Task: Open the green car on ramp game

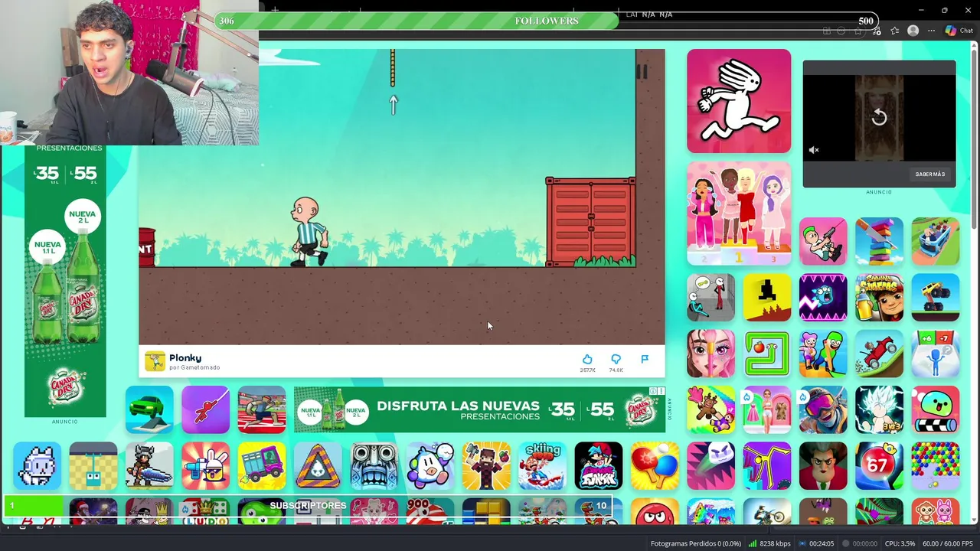Action: click(149, 409)
